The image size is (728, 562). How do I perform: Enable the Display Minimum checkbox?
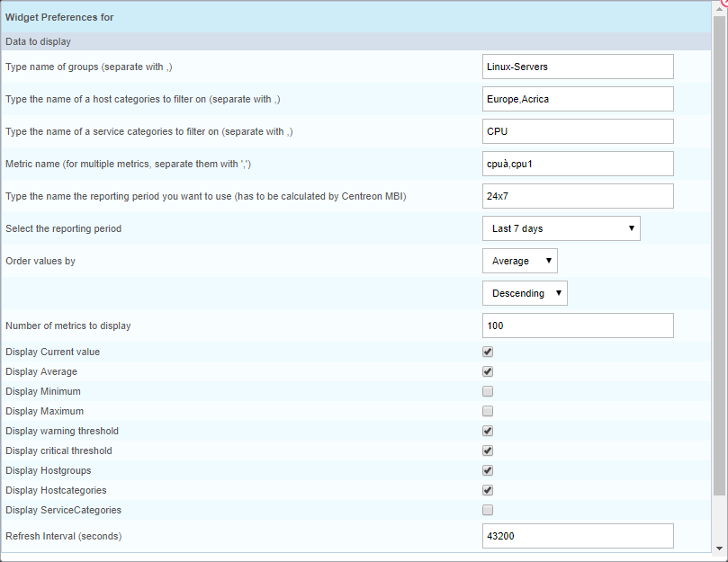(x=488, y=391)
